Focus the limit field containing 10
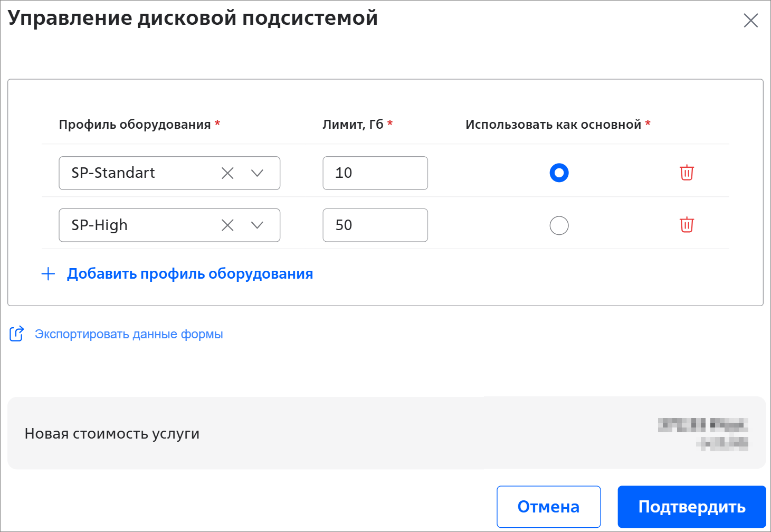Image resolution: width=771 pixels, height=532 pixels. coord(375,173)
